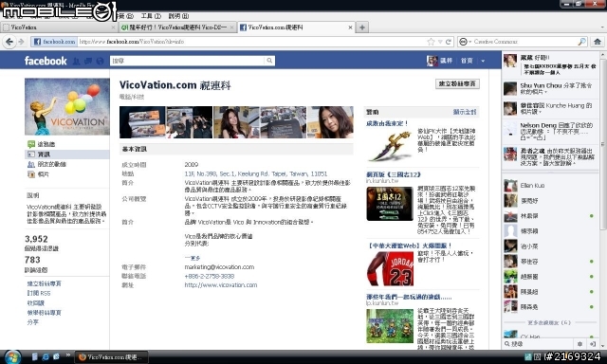Click the 783 talking about count
This screenshot has height=364, width=607.
(x=32, y=260)
